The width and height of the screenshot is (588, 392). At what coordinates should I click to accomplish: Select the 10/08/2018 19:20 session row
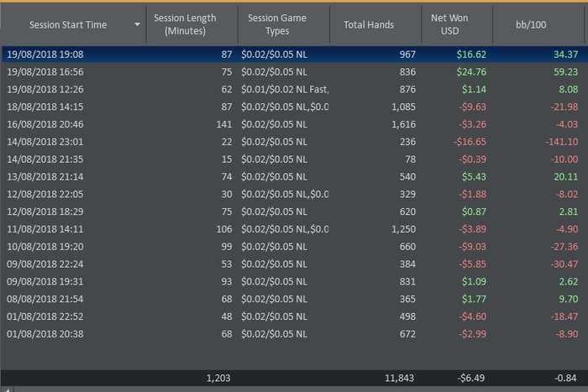[x=294, y=247]
